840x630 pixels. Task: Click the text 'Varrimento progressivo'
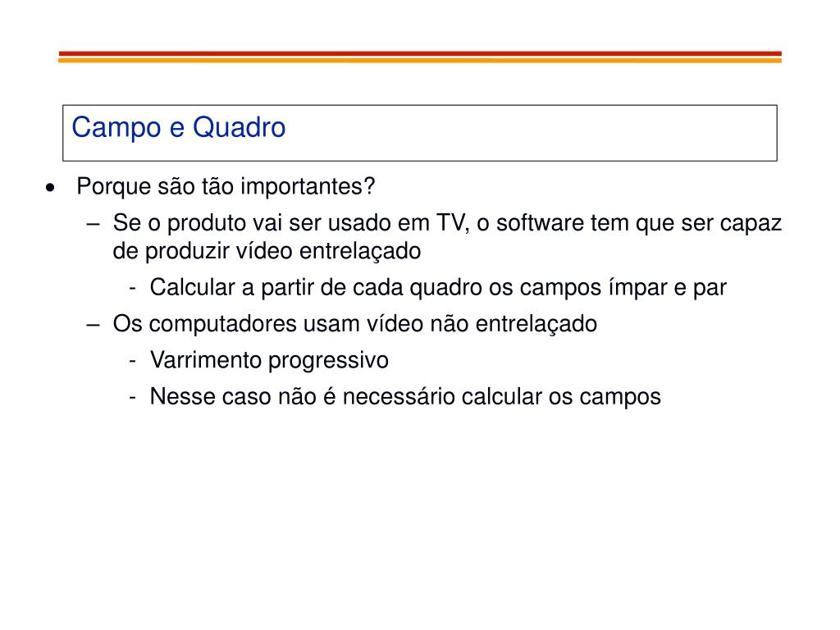coord(269,361)
